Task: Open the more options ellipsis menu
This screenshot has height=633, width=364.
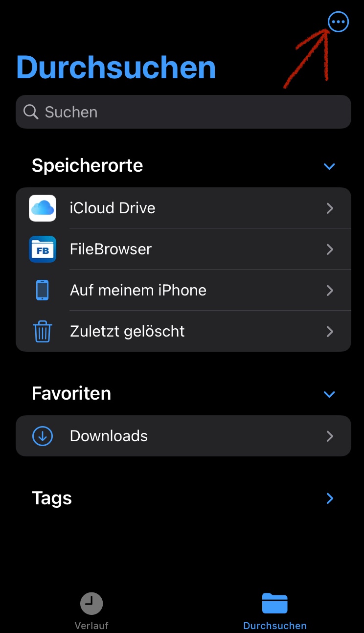Action: pos(338,22)
